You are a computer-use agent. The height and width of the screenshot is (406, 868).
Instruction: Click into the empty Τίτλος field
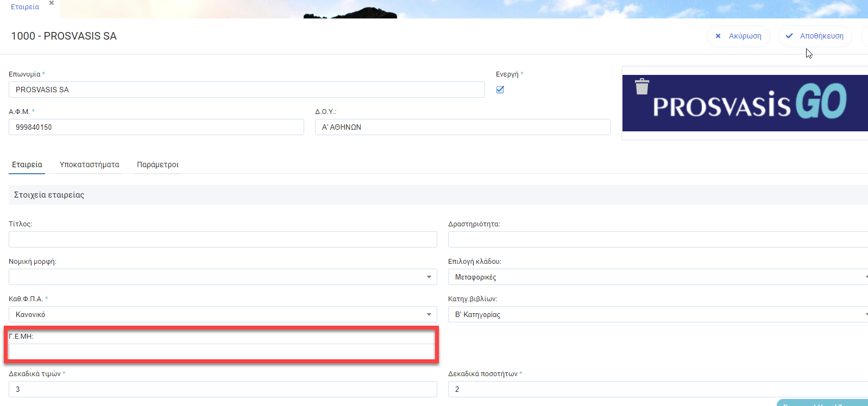pos(223,239)
